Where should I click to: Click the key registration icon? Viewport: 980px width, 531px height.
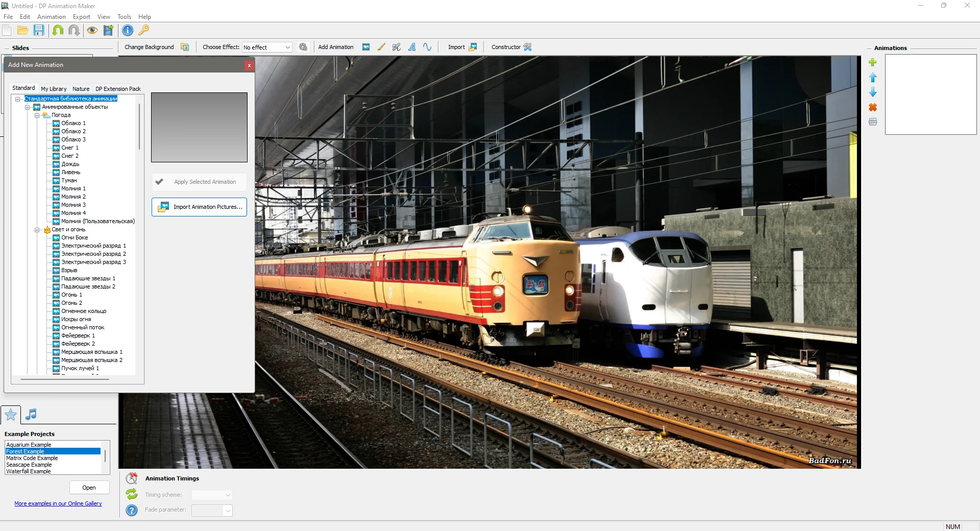pos(144,31)
